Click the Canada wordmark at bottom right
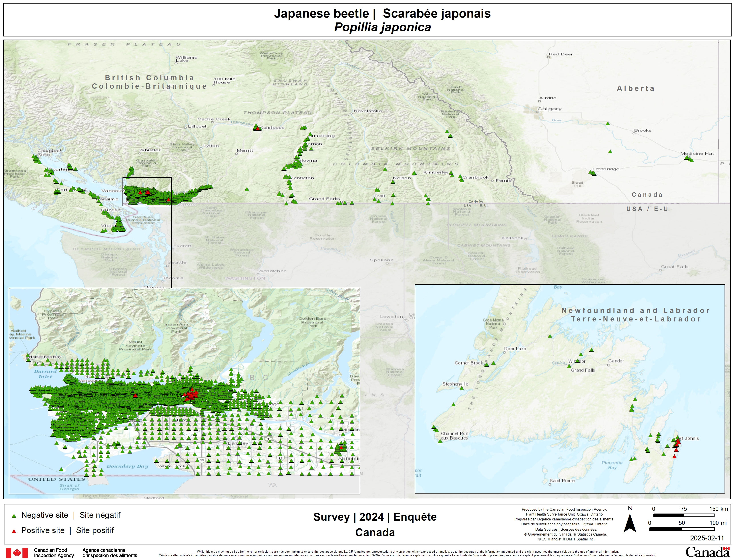The height and width of the screenshot is (560, 735). (x=707, y=552)
